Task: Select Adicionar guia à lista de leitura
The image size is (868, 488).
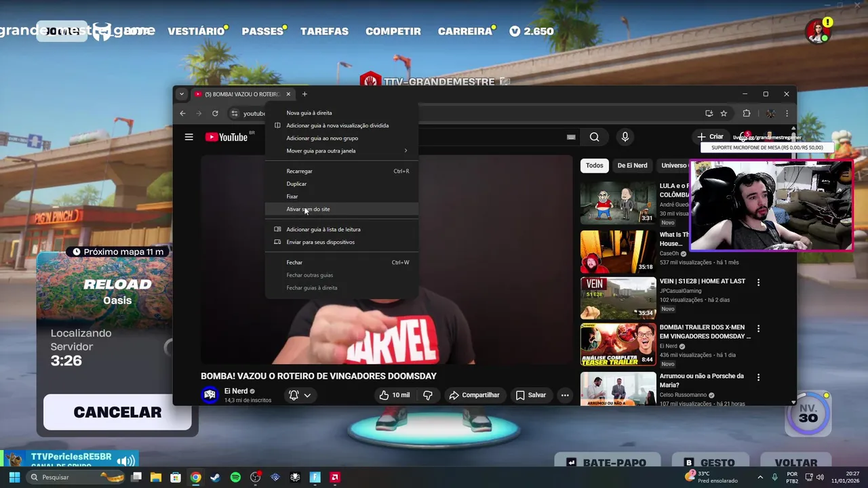Action: coord(342,229)
